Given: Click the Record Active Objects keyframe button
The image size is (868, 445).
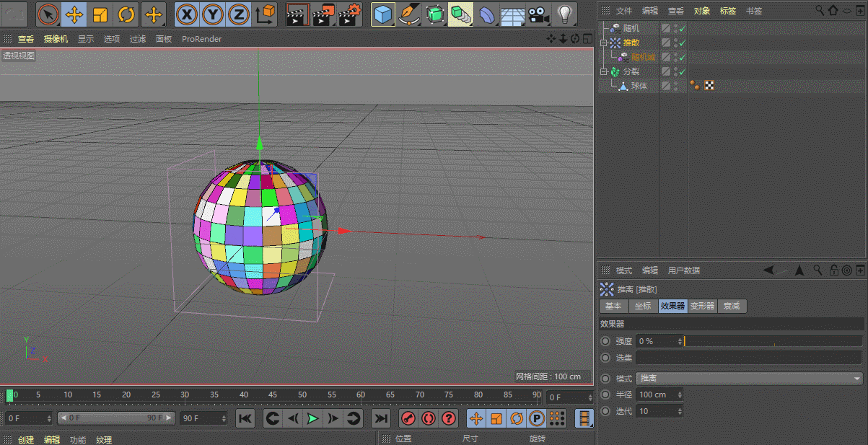Looking at the screenshot, I should pos(408,418).
